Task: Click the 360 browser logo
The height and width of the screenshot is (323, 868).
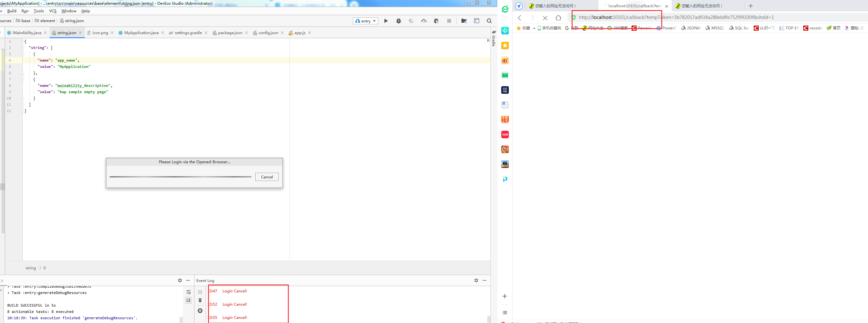Action: coord(505,9)
